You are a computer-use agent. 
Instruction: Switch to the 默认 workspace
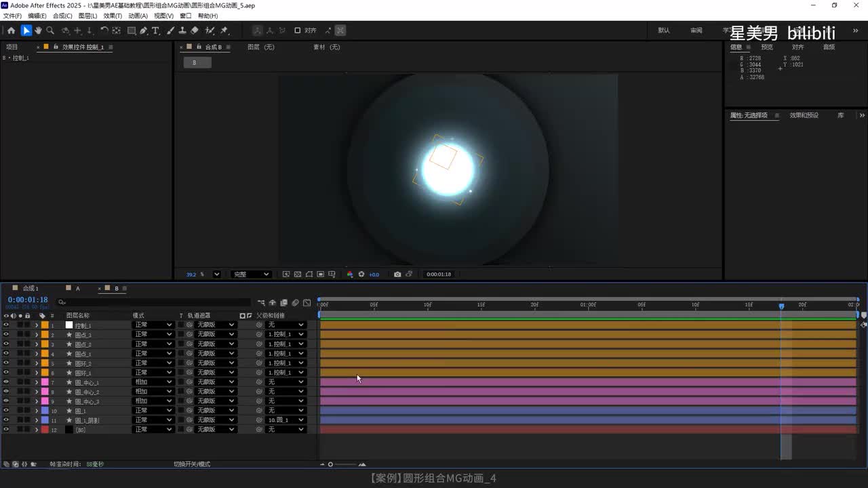point(664,30)
